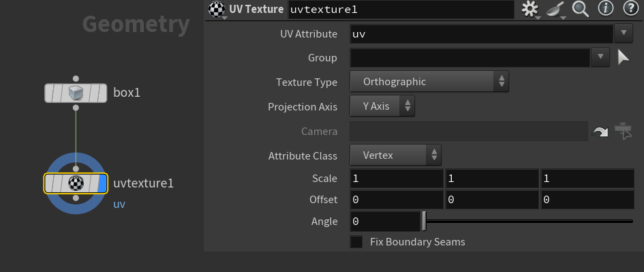Open the Texture Type Orthographic dropdown

coord(429,81)
